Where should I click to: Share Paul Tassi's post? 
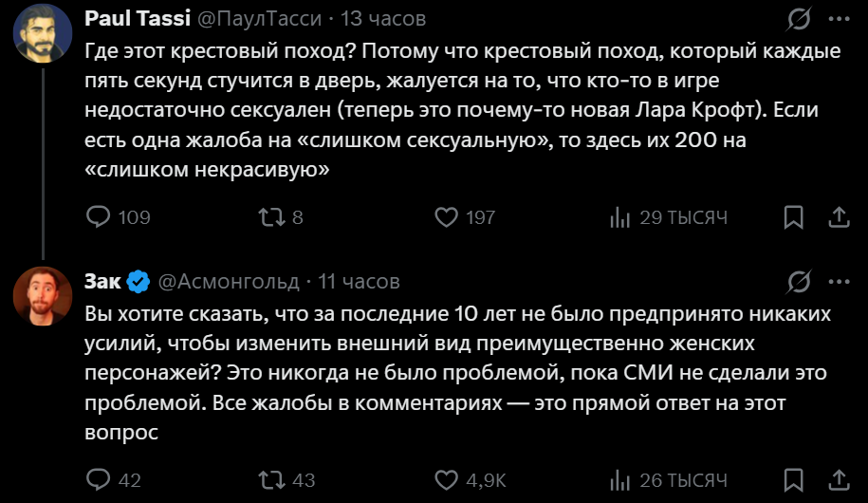coord(839,217)
